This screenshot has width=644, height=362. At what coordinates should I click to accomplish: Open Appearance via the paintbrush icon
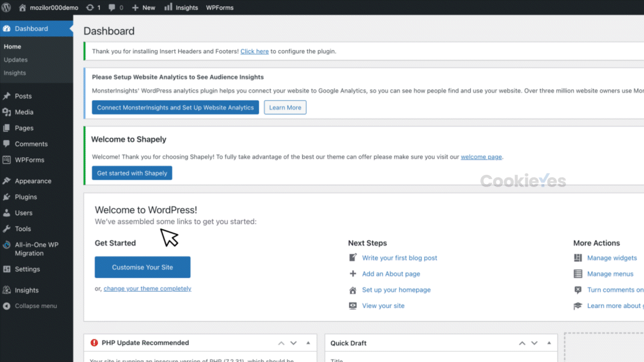pyautogui.click(x=7, y=180)
